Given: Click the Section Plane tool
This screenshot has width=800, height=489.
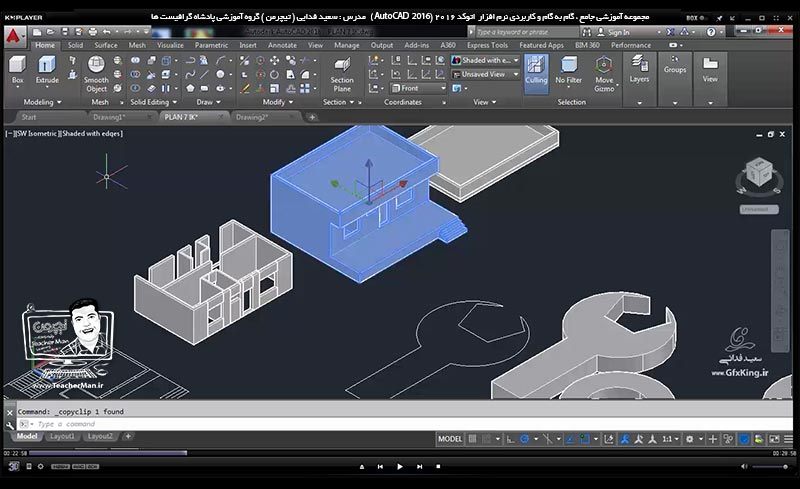Looking at the screenshot, I should click(x=342, y=75).
